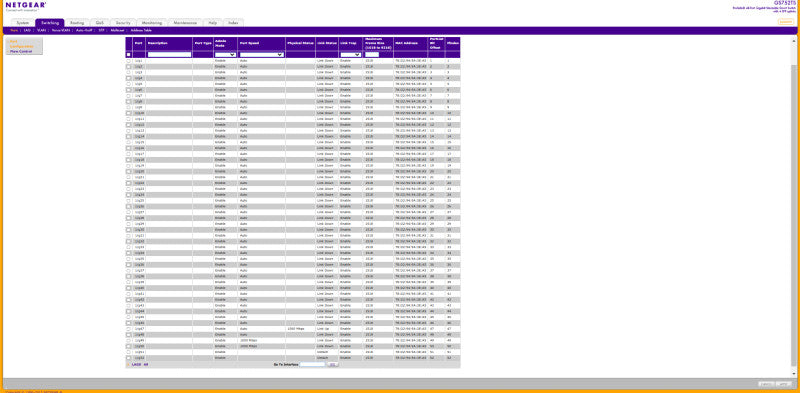Open the Routing tab
Image resolution: width=800 pixels, height=393 pixels.
point(78,23)
